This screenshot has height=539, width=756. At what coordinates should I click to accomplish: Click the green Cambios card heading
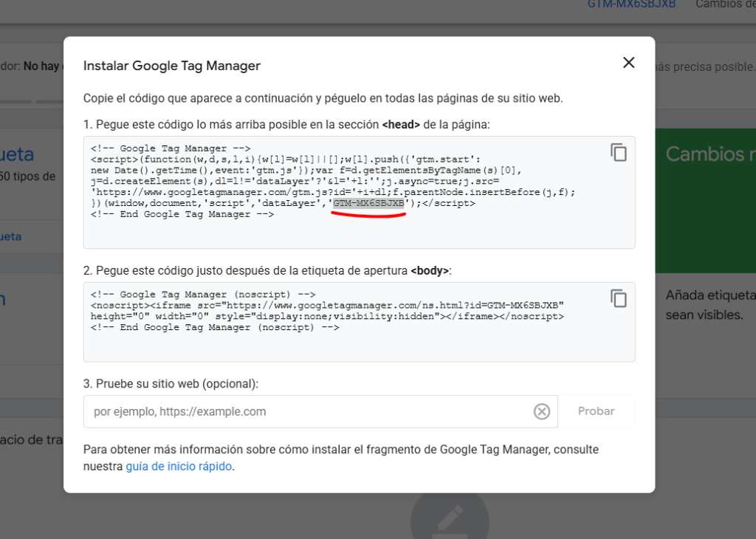710,154
